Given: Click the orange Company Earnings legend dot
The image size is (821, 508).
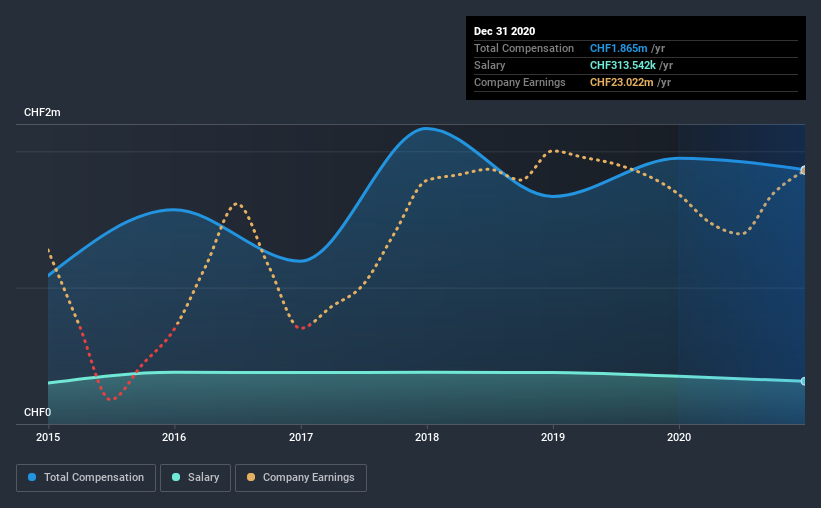Looking at the screenshot, I should (x=251, y=477).
